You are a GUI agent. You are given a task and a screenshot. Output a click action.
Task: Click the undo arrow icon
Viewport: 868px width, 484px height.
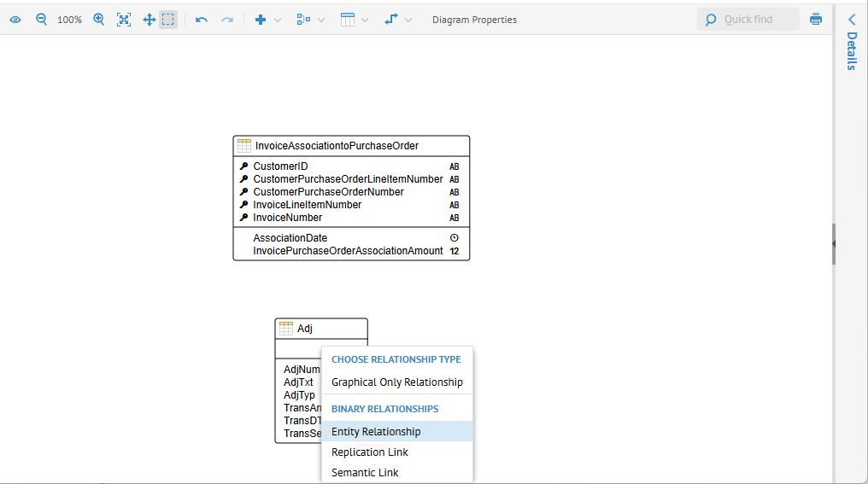(202, 20)
